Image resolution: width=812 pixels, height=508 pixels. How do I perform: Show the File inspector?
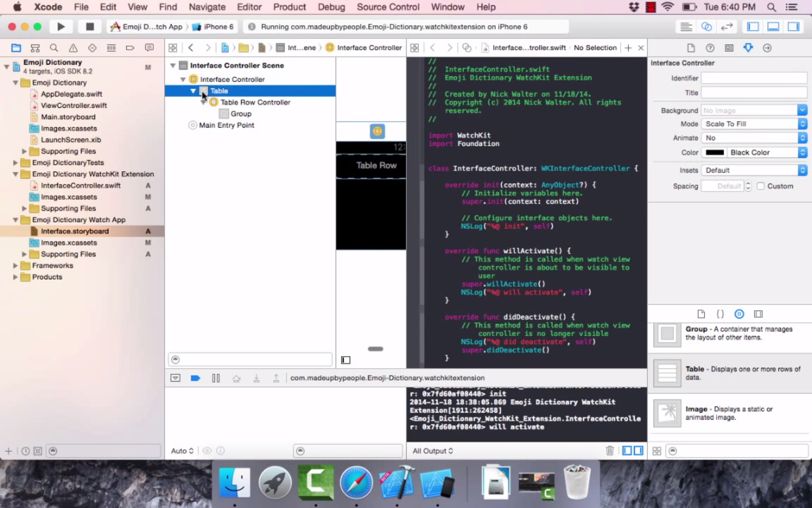point(691,48)
